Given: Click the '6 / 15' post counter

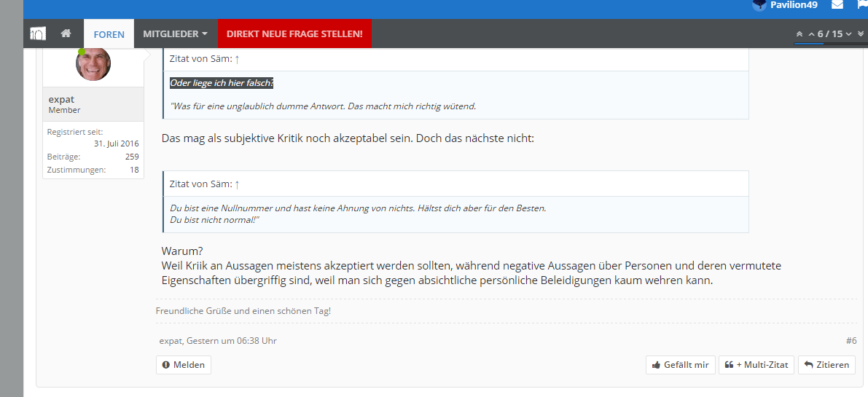Looking at the screenshot, I should [x=830, y=34].
